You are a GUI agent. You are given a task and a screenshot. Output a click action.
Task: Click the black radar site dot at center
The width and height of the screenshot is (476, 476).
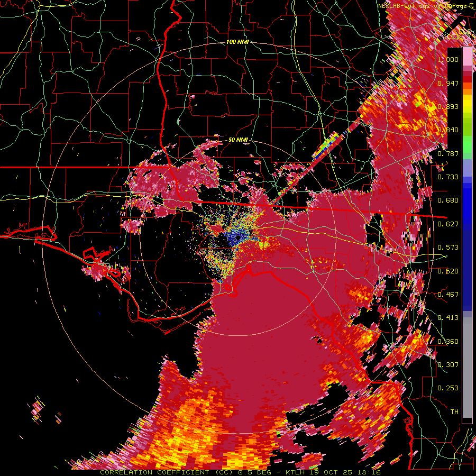click(x=239, y=237)
